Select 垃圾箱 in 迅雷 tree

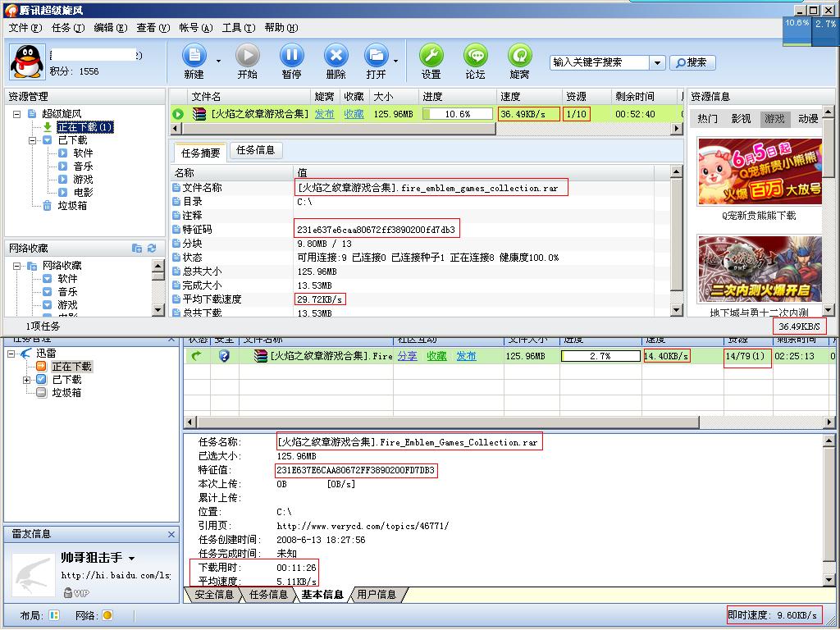pos(66,393)
